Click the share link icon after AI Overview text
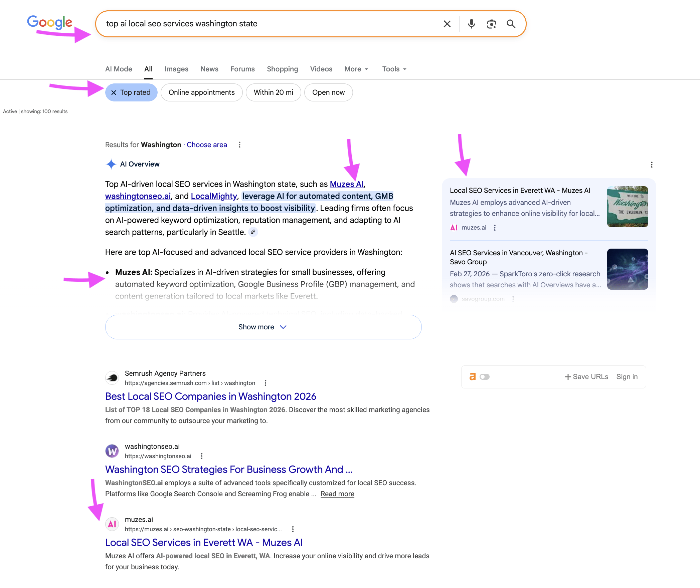 [x=253, y=232]
